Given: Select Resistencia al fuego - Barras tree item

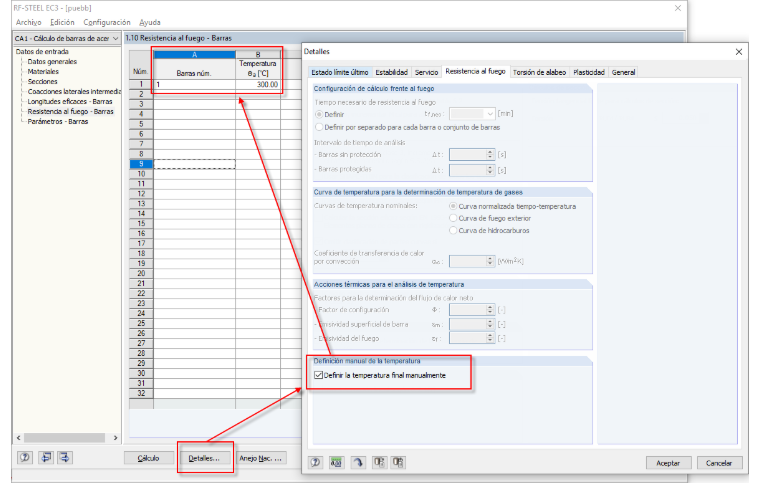Looking at the screenshot, I should click(71, 111).
